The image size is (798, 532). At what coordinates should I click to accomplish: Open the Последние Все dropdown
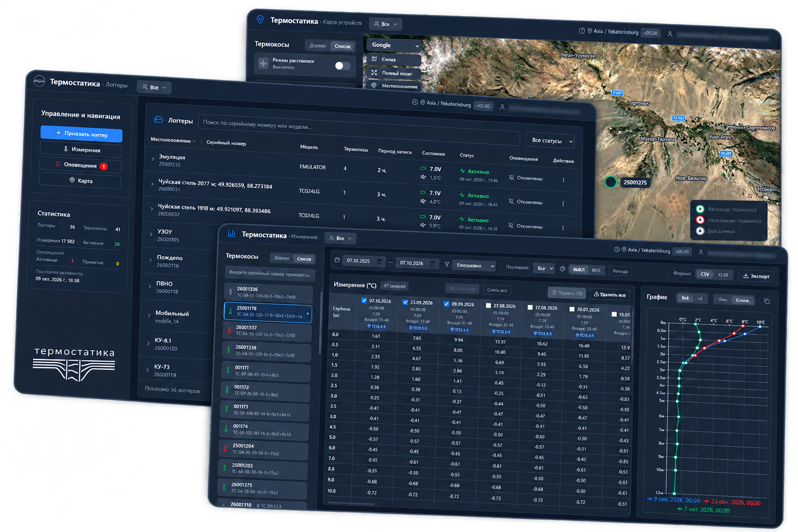coord(544,269)
